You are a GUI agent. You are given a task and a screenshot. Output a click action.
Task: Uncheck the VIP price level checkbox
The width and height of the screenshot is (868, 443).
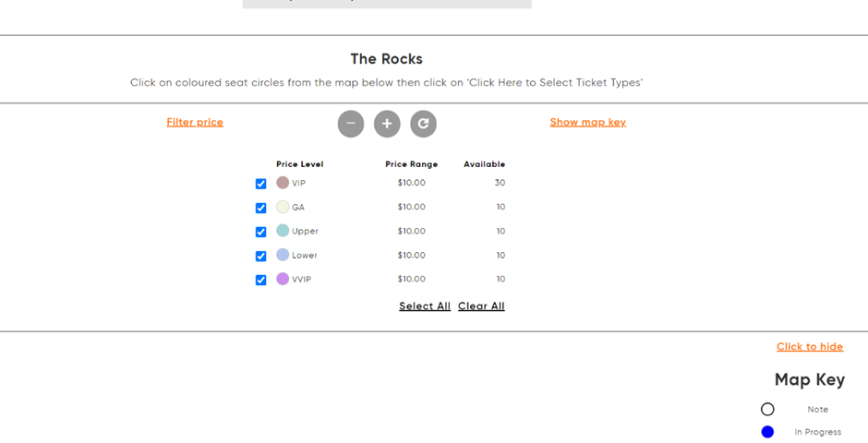(260, 184)
